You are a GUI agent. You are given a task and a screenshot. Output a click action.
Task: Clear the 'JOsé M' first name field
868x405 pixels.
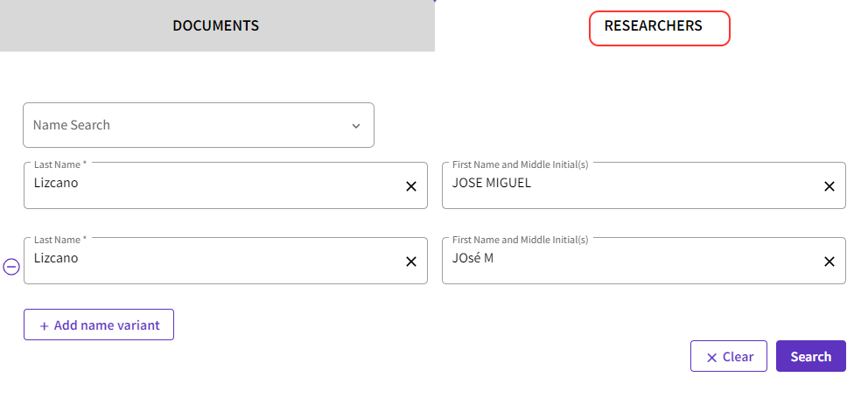(x=829, y=262)
